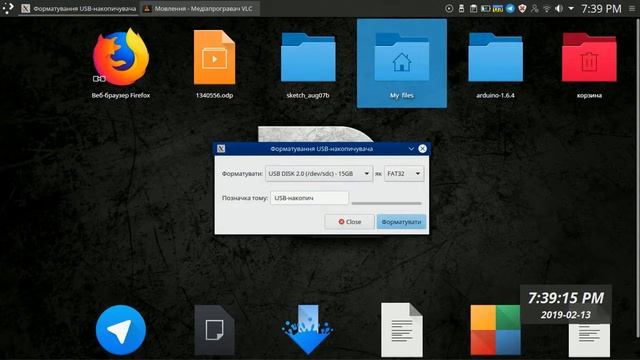Open the arduino-1.6.4 folder

pyautogui.click(x=495, y=57)
